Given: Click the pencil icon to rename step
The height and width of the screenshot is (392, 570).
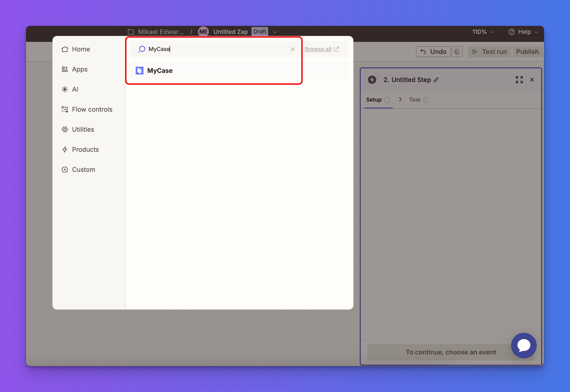Looking at the screenshot, I should click(x=436, y=80).
